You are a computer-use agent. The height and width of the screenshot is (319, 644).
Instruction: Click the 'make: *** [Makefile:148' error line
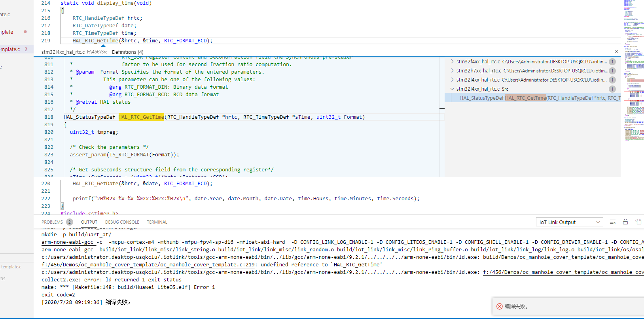click(x=128, y=287)
